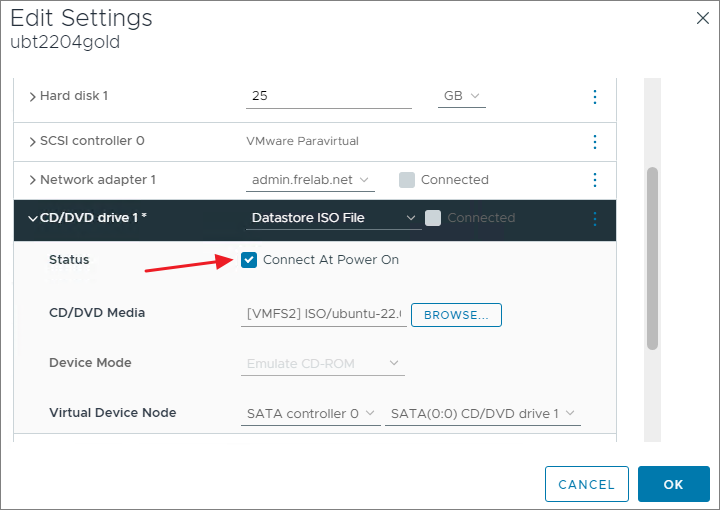Viewport: 720px width, 510px height.
Task: Expand the SCSI controller 0 section
Action: coord(32,141)
